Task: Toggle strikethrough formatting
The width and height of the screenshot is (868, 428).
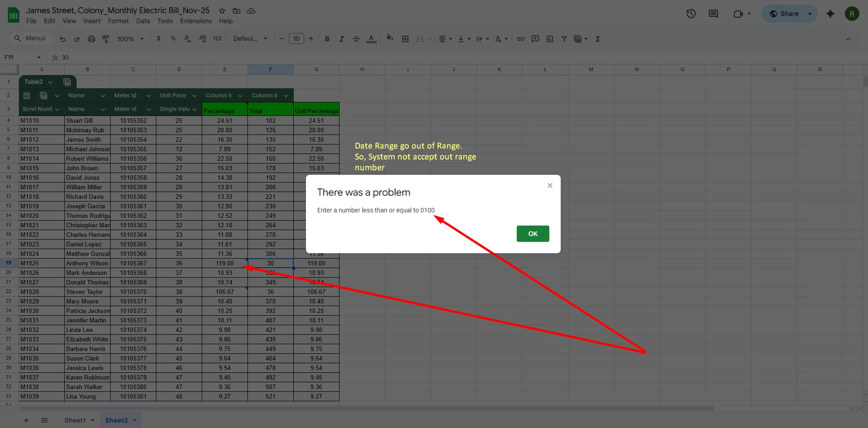Action: [x=356, y=38]
